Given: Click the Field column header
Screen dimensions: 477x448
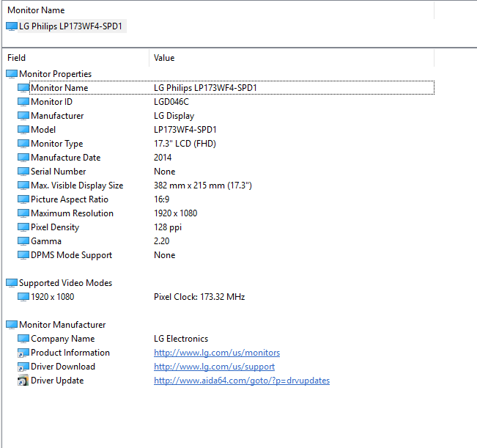Looking at the screenshot, I should point(16,58).
